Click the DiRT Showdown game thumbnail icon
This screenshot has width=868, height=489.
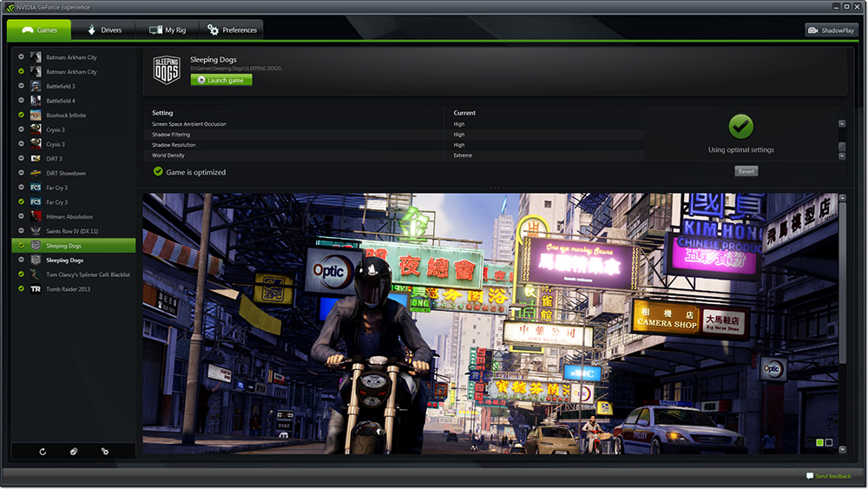point(36,173)
